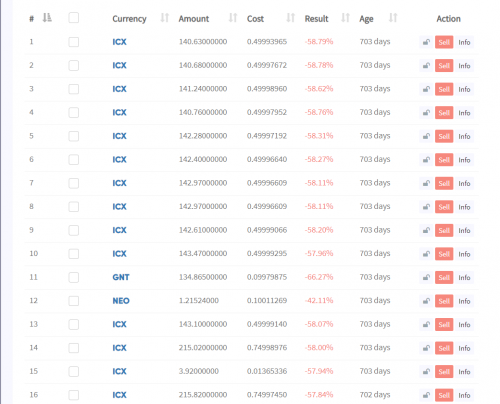This screenshot has width=500, height=404.
Task: Check the select-all checkbox in header
Action: pyautogui.click(x=74, y=18)
